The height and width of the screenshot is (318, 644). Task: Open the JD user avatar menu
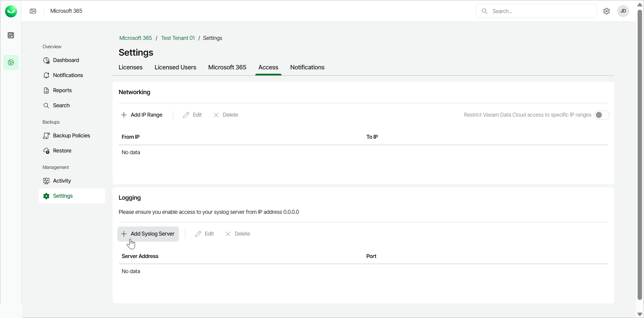tap(623, 11)
